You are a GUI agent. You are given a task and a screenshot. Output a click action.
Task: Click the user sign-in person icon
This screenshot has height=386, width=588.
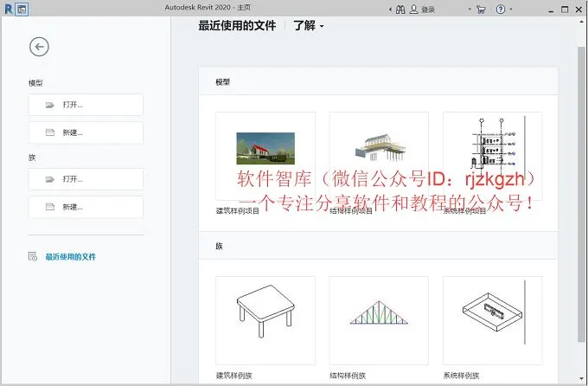[413, 10]
